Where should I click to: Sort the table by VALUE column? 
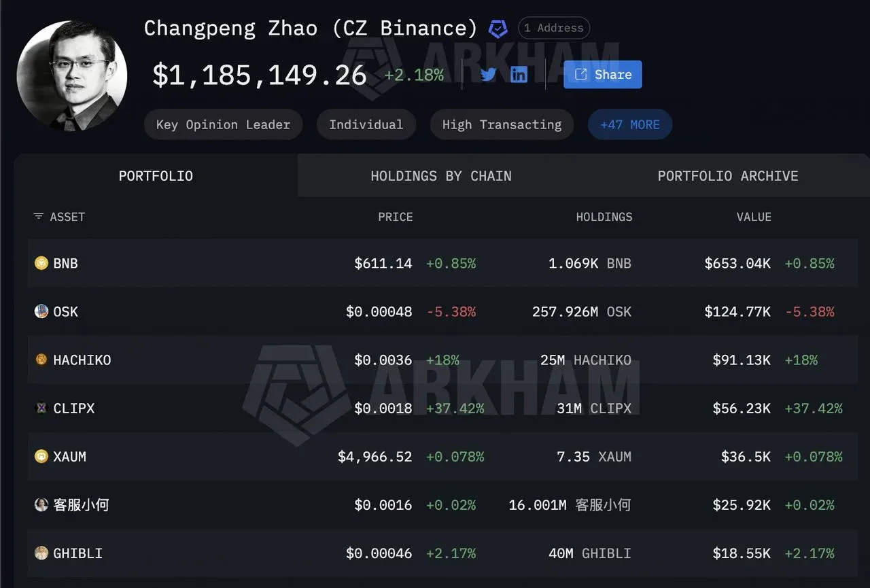click(x=754, y=216)
